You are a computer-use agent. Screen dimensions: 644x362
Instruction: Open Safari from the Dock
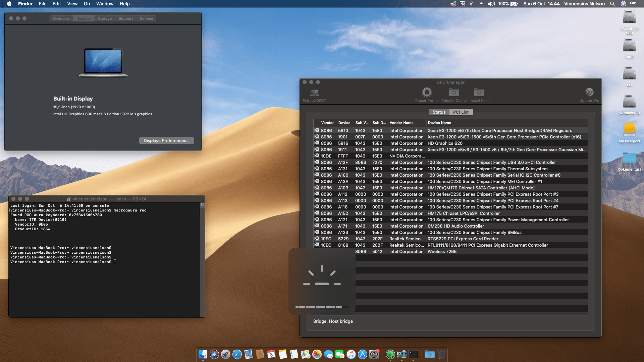[x=237, y=354]
